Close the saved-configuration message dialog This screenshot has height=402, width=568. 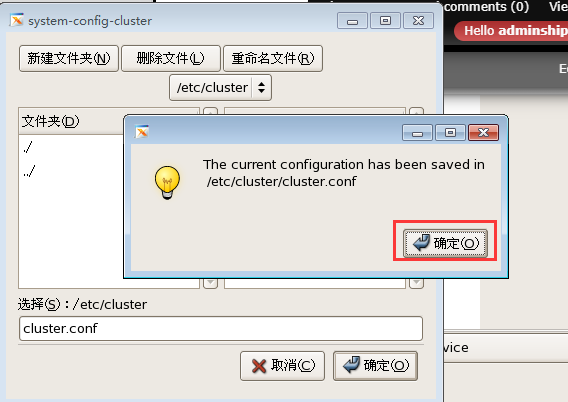click(483, 133)
